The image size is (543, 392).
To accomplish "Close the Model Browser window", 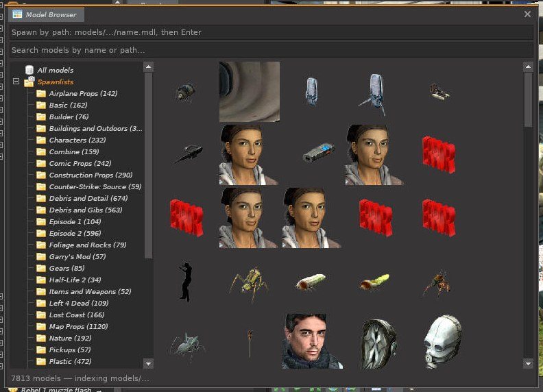I will click(527, 14).
